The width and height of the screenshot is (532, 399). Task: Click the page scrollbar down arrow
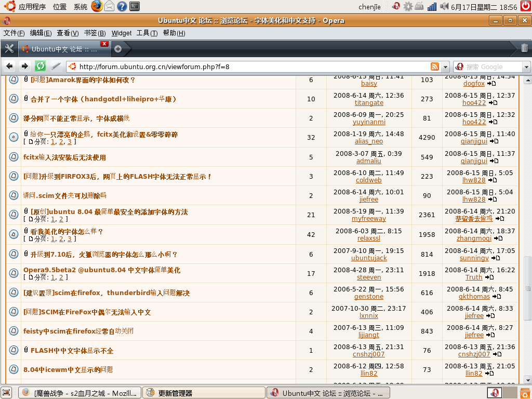[x=528, y=380]
